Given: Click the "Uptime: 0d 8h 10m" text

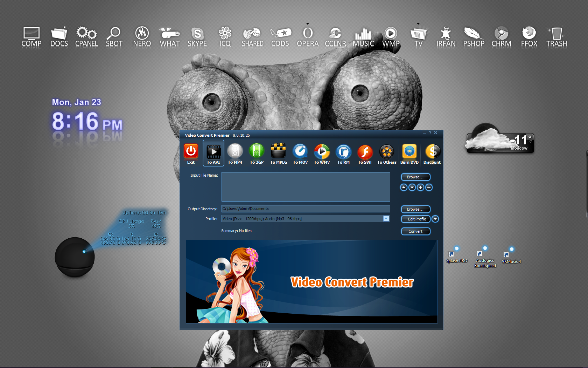Looking at the screenshot, I should [145, 212].
